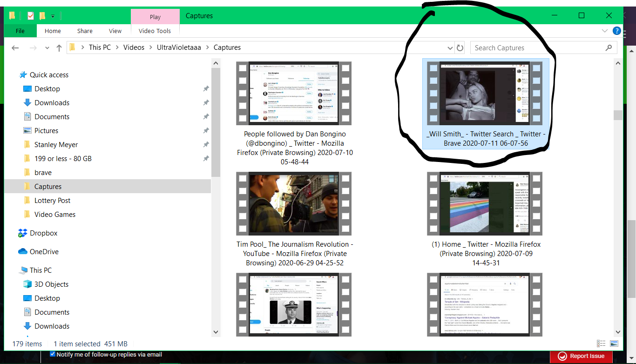Select the Google search results video thumbnail
636x364 pixels.
coord(485,305)
